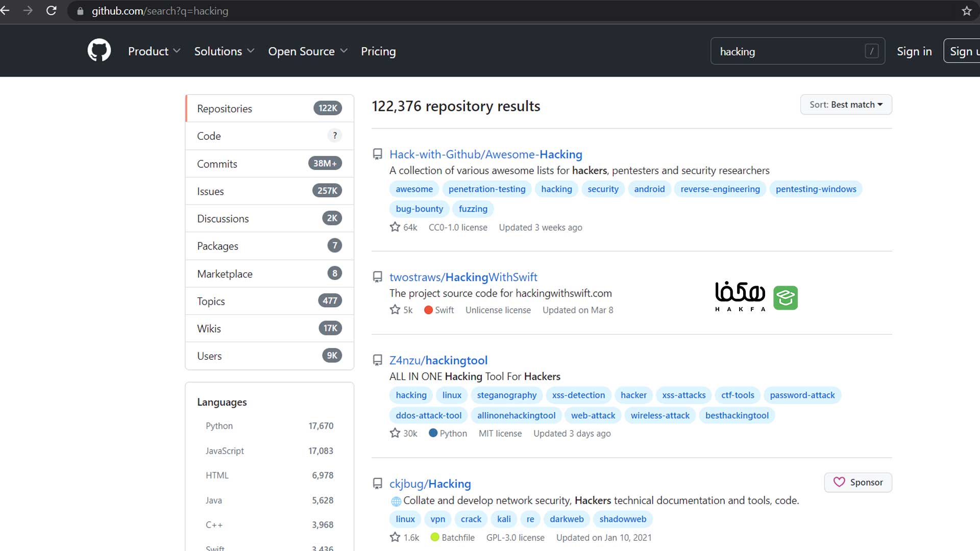The width and height of the screenshot is (980, 551).
Task: Expand the Solutions menu
Action: pyautogui.click(x=224, y=51)
